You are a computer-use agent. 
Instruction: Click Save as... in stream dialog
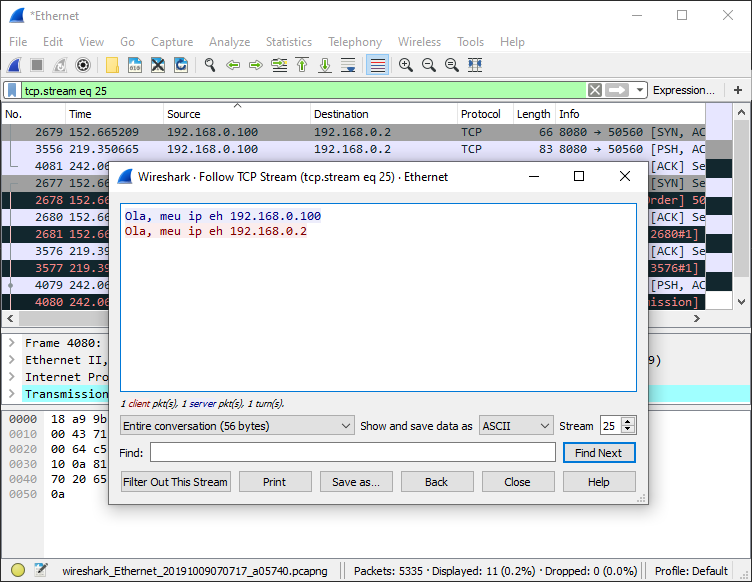coord(356,482)
